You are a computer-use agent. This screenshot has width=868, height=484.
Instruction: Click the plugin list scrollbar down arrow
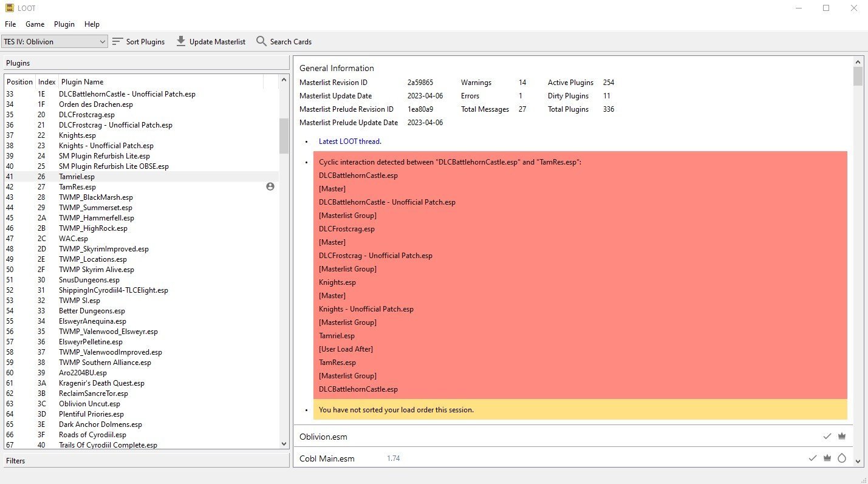(284, 444)
